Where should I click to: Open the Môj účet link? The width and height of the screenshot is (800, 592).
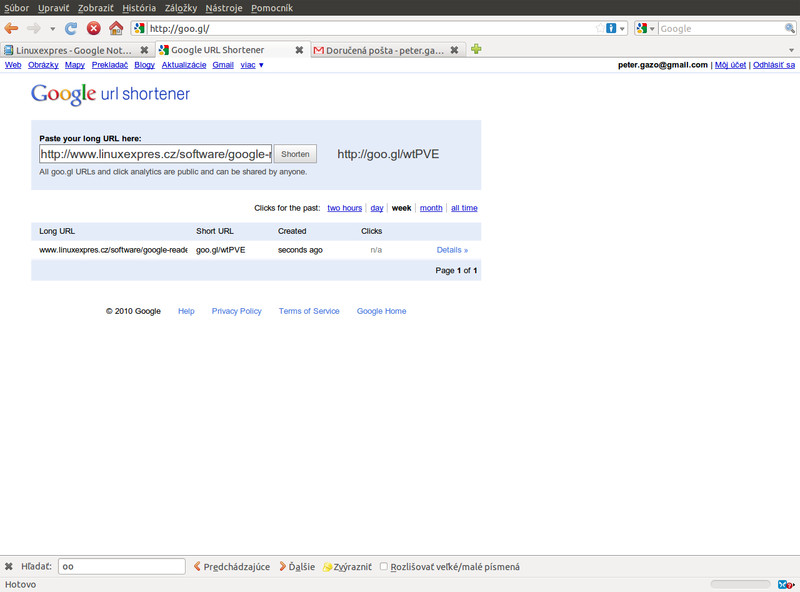(730, 65)
